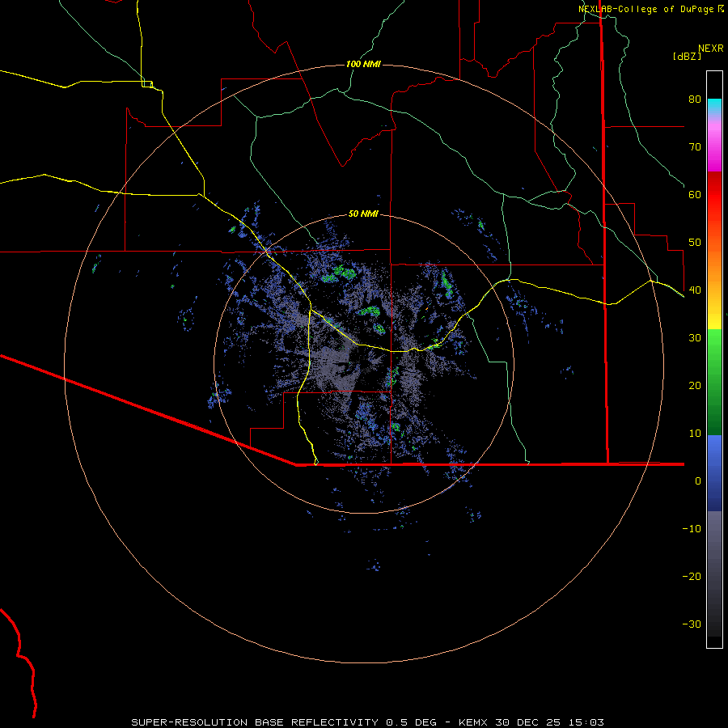
Task: Click the -30 value on reflectivity scale
Action: point(692,624)
